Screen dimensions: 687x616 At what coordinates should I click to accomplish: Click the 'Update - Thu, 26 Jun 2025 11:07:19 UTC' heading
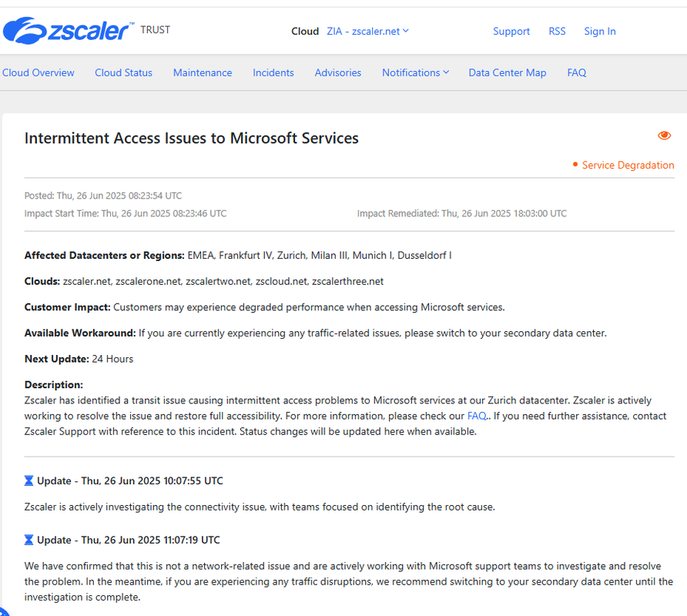coord(129,541)
